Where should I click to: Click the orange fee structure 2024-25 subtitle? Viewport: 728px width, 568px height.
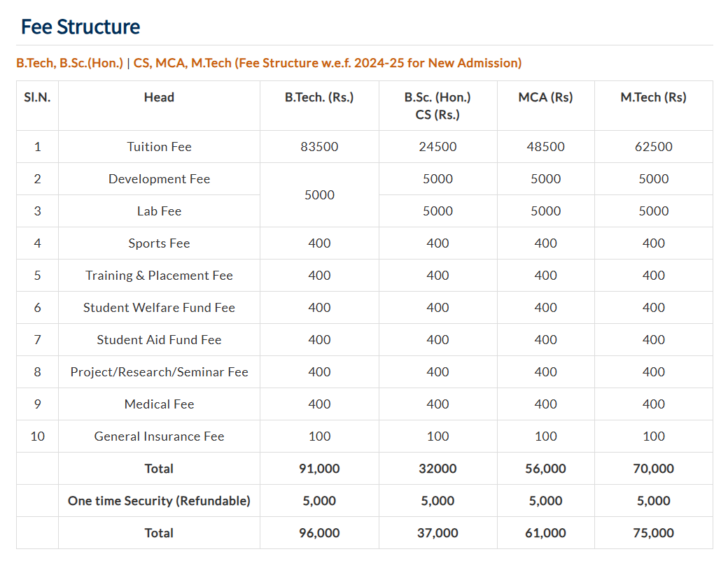pyautogui.click(x=269, y=63)
